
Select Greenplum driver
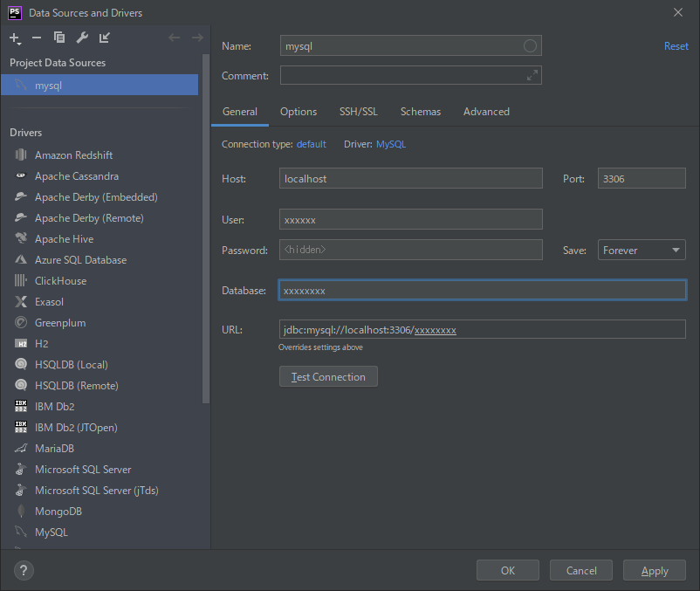click(x=100, y=323)
